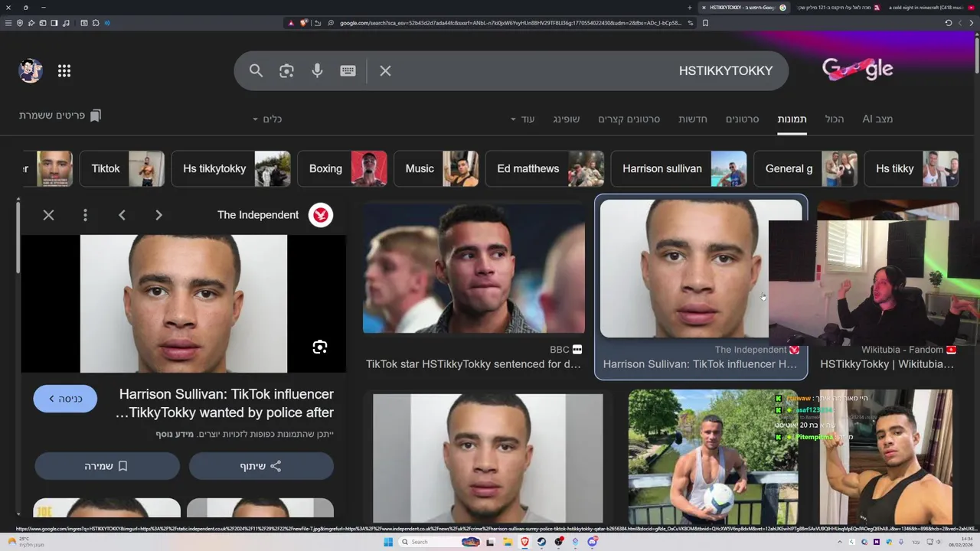Reload the page in the browser toolbar

[948, 23]
